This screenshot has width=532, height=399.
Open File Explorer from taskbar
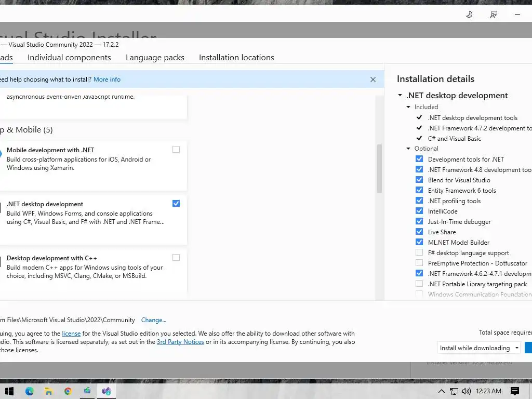(x=48, y=391)
